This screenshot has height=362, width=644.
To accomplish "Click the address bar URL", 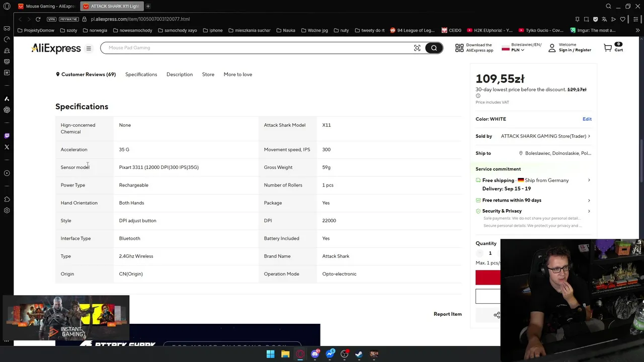I will 140,19.
